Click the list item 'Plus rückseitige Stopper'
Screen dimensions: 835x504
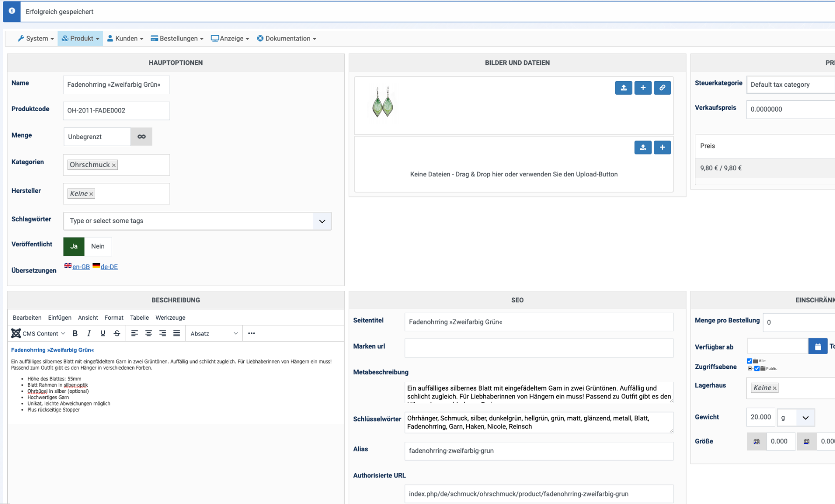(x=53, y=410)
